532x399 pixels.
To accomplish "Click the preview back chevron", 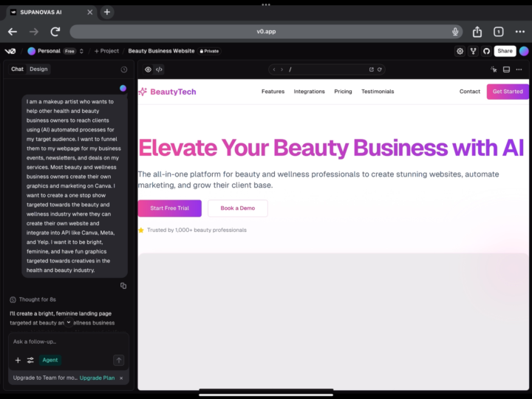I will pyautogui.click(x=274, y=69).
